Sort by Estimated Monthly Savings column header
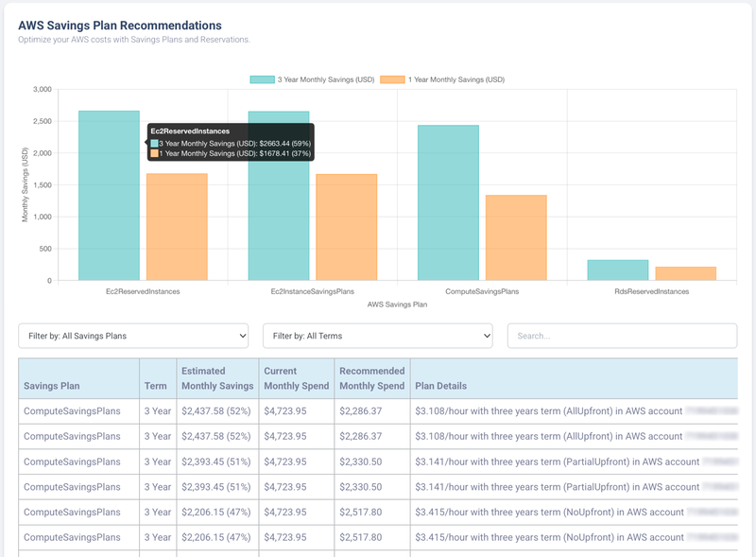The width and height of the screenshot is (756, 557). point(217,378)
